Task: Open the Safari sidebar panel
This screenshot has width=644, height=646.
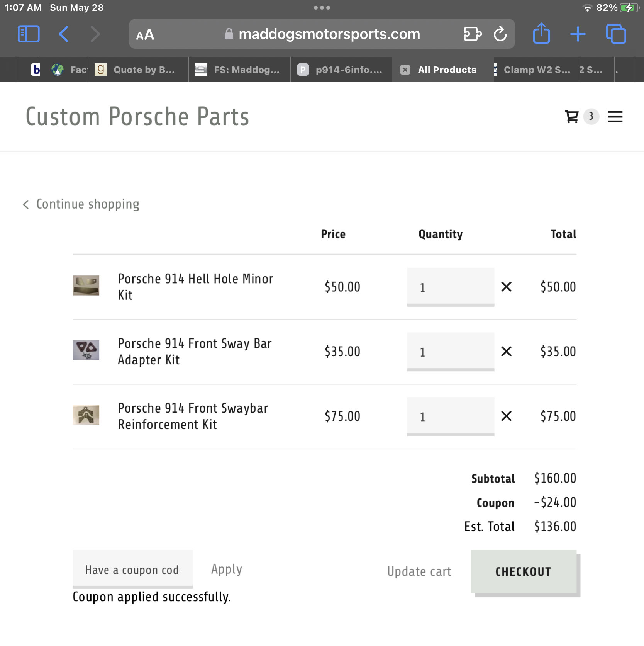Action: point(29,34)
